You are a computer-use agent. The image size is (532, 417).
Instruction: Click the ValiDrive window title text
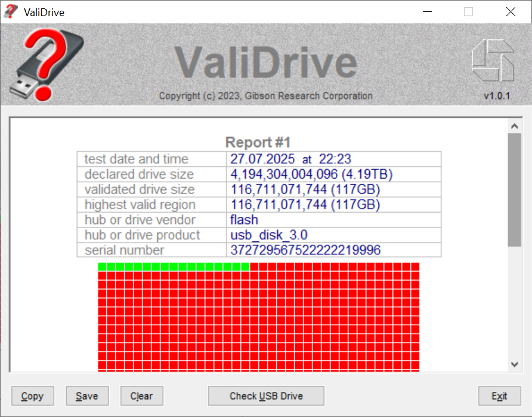[44, 13]
